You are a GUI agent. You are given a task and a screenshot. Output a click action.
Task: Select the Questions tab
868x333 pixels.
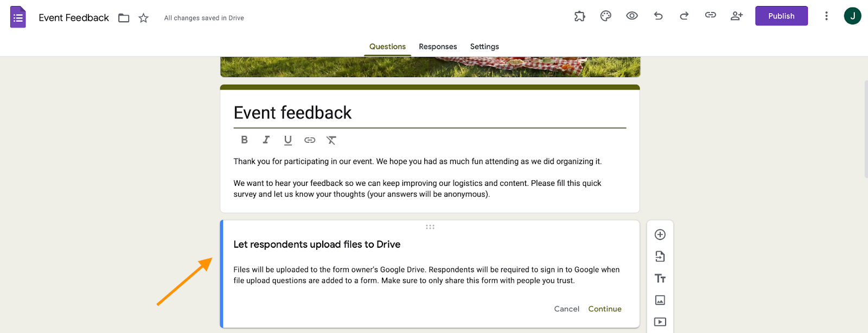click(x=387, y=47)
